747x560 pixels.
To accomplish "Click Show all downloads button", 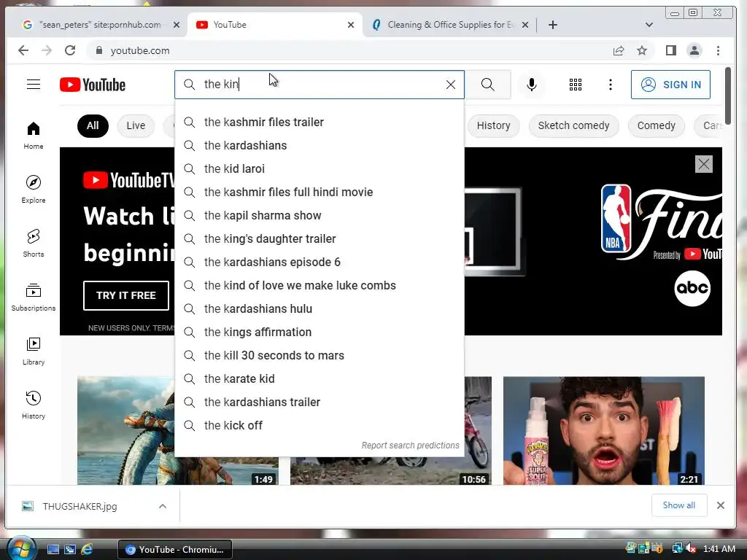I will click(x=679, y=505).
